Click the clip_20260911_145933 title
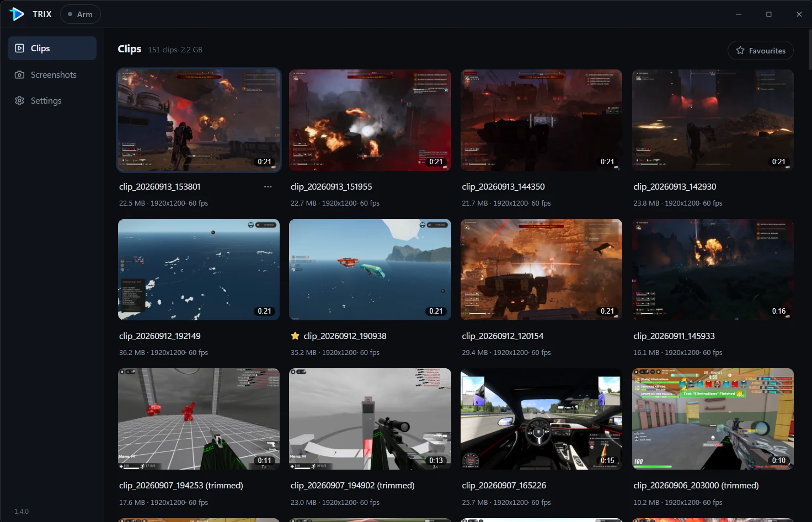812x522 pixels. click(x=674, y=336)
